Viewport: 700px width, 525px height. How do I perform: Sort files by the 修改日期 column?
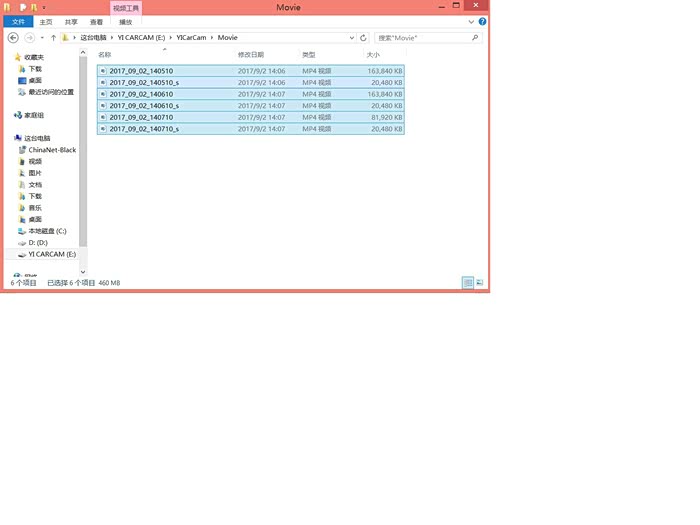point(251,55)
